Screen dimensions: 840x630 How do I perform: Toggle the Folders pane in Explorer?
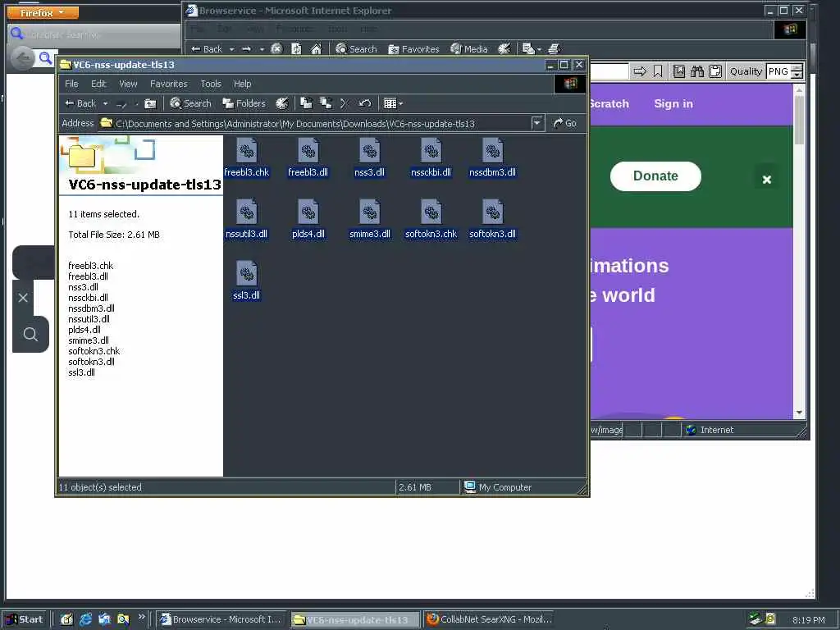pos(244,103)
